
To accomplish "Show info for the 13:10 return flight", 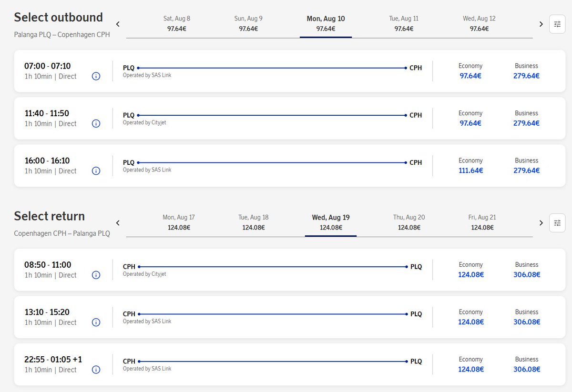I will pos(96,322).
